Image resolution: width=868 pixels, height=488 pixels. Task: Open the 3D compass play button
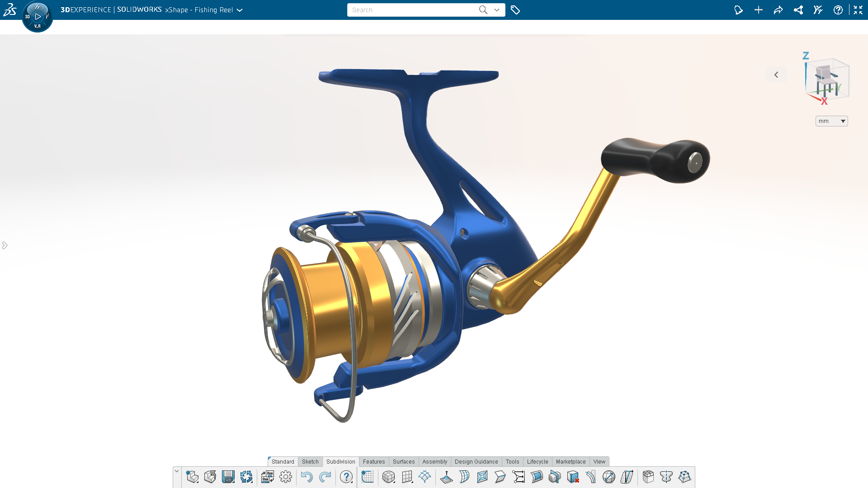[x=38, y=17]
